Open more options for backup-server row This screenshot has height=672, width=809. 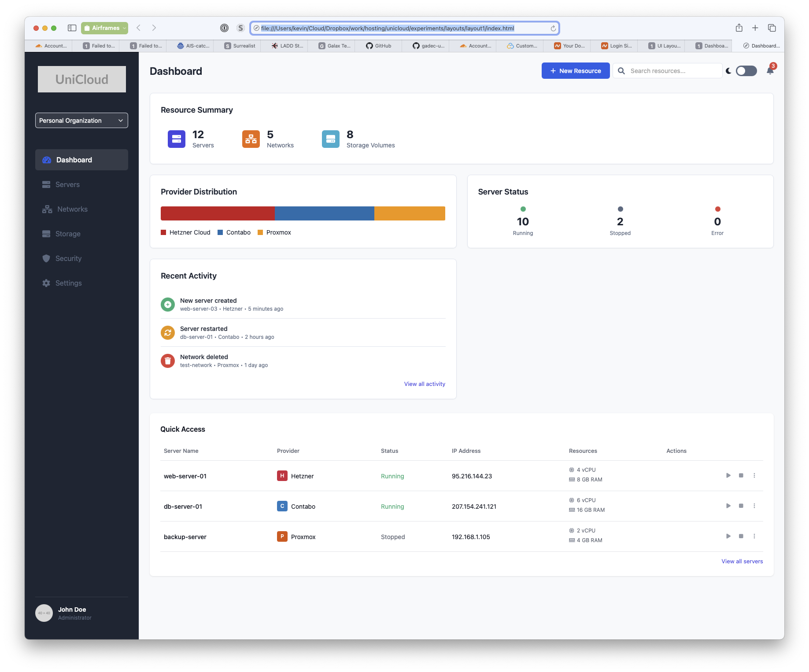pos(754,536)
